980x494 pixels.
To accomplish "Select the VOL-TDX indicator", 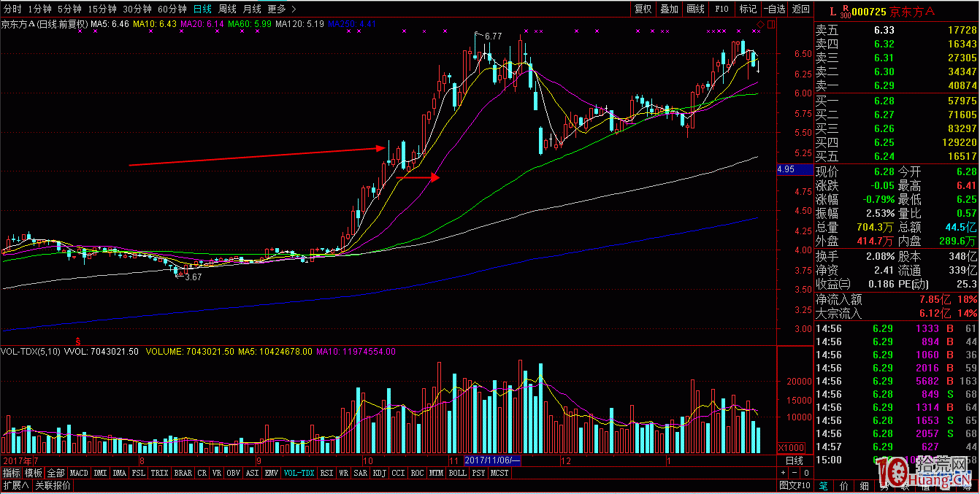I will (299, 473).
